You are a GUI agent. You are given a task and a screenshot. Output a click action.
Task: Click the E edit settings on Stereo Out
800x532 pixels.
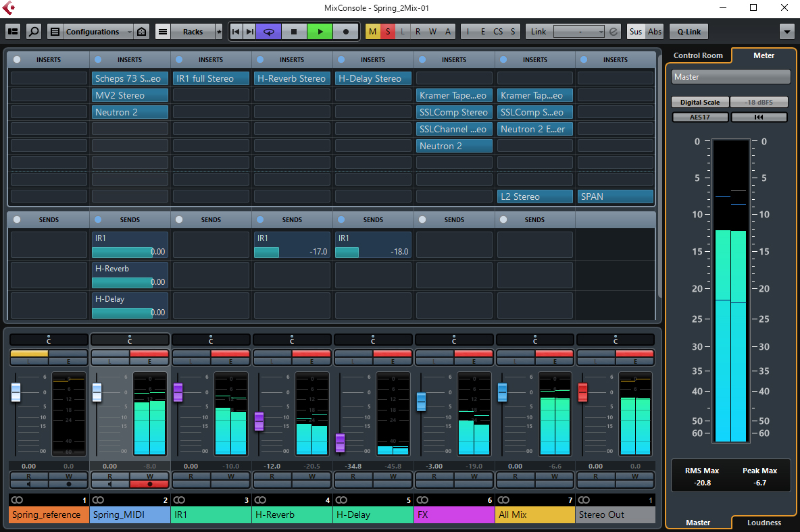pos(635,361)
